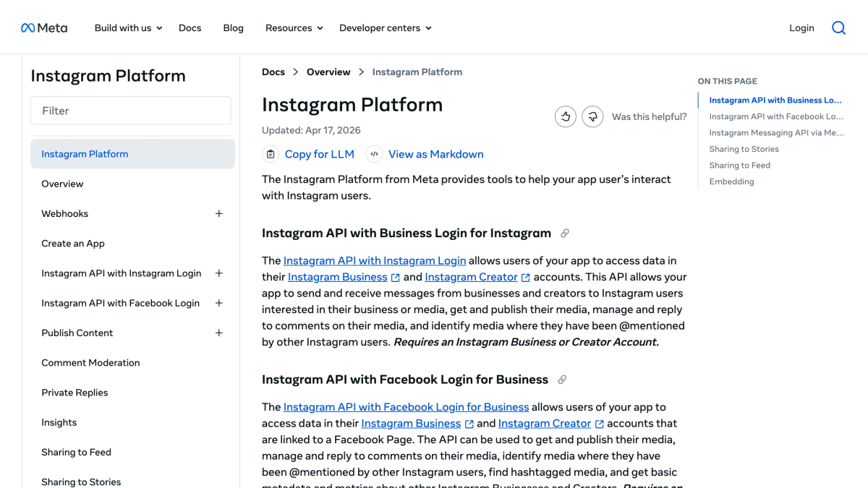Image resolution: width=868 pixels, height=488 pixels.
Task: Open the Blog menu item
Action: pos(234,28)
